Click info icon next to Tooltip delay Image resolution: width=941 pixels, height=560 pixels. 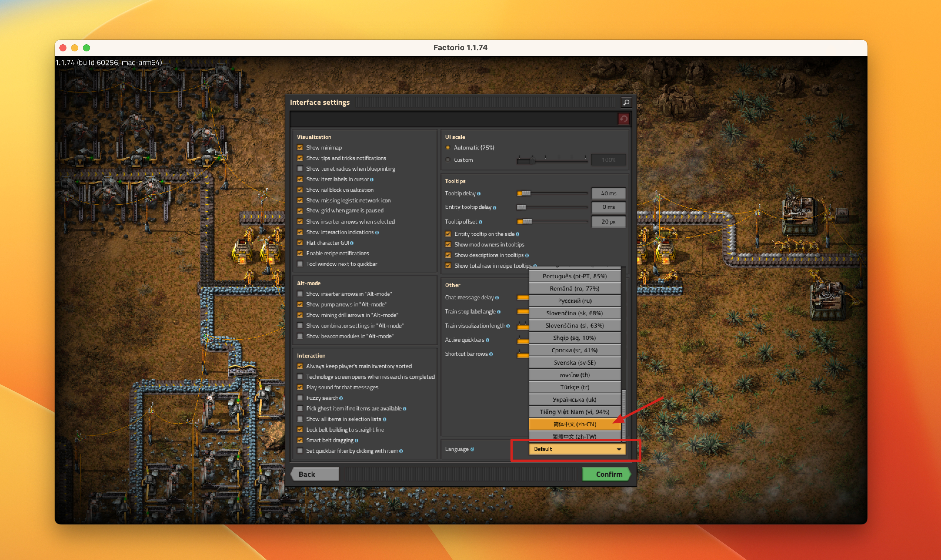pos(478,194)
